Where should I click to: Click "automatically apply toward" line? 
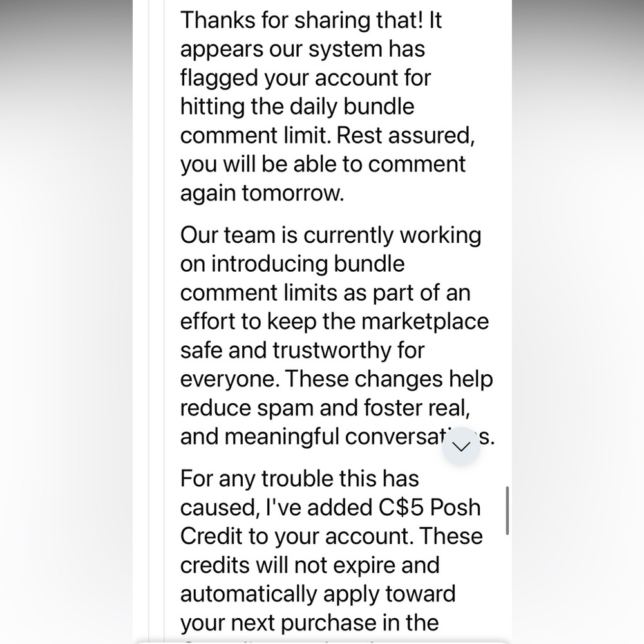tap(318, 594)
